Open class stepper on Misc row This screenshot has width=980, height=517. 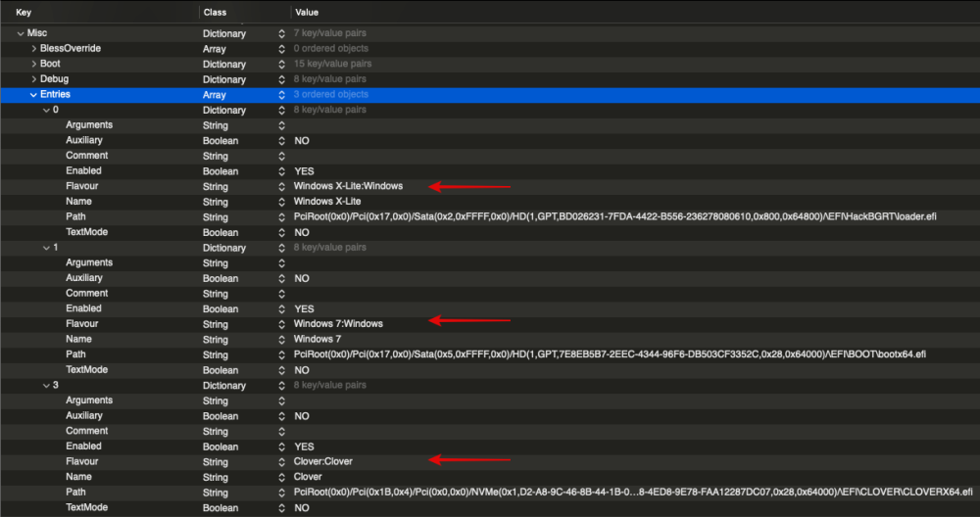click(x=282, y=33)
